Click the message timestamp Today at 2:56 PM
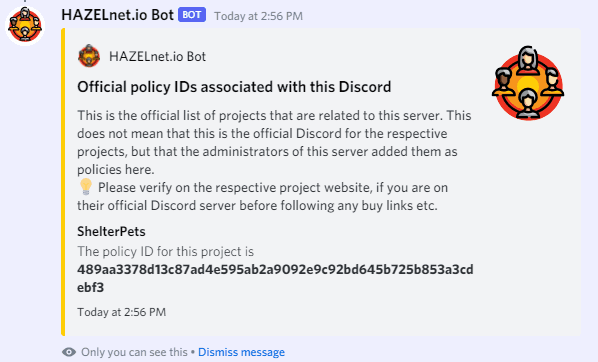The width and height of the screenshot is (598, 362). click(258, 16)
